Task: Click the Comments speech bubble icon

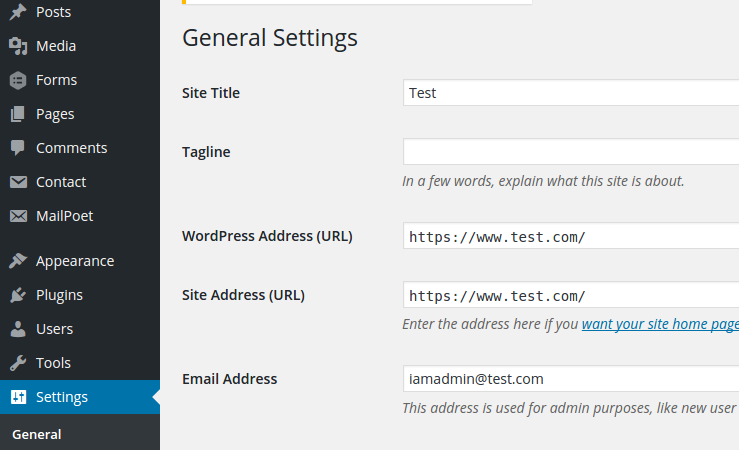Action: pos(18,148)
